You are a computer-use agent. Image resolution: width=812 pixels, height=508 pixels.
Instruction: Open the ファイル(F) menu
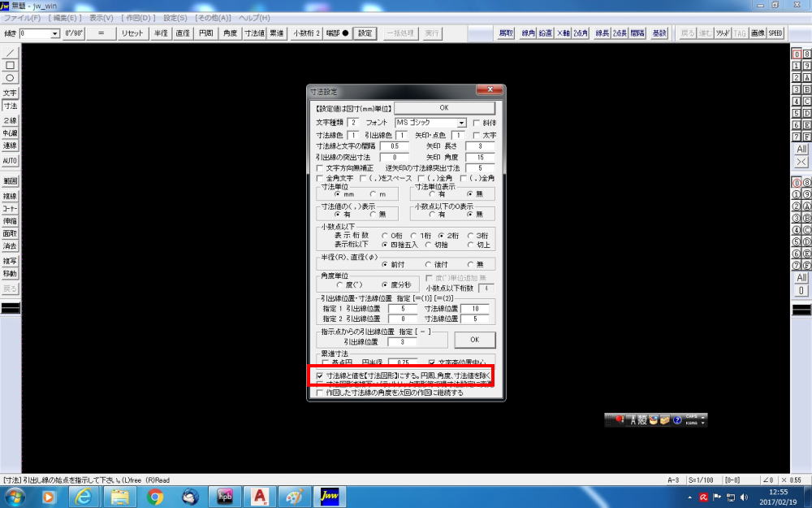22,18
